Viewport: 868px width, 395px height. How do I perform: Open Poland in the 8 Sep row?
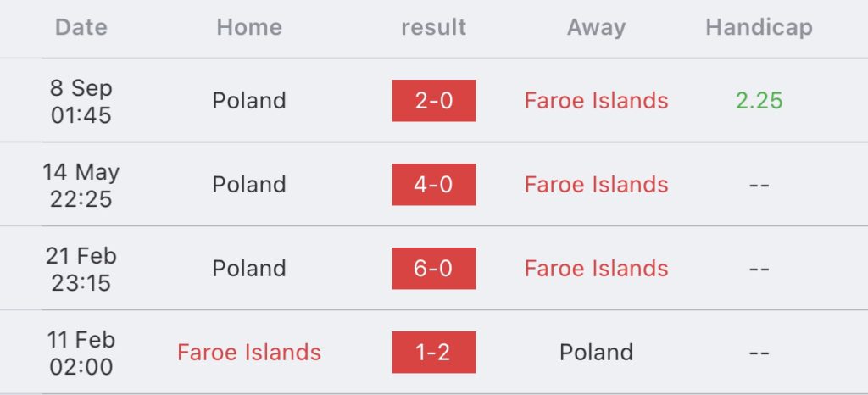coord(249,101)
